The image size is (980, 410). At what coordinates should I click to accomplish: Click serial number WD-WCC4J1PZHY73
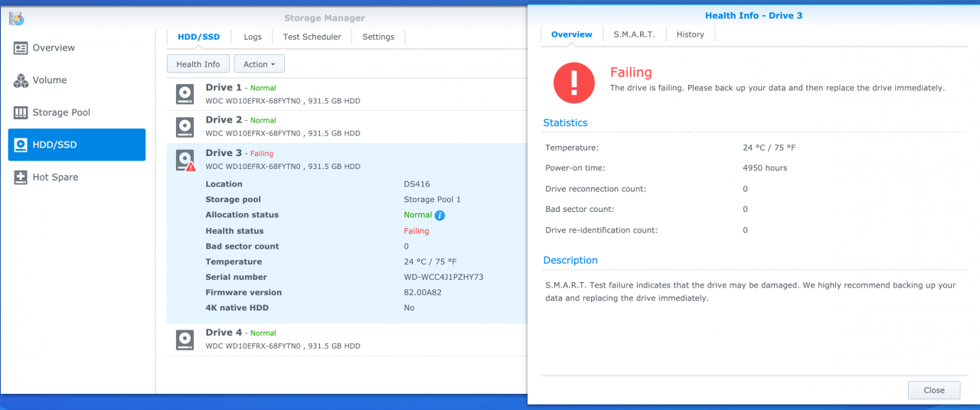[x=443, y=277]
